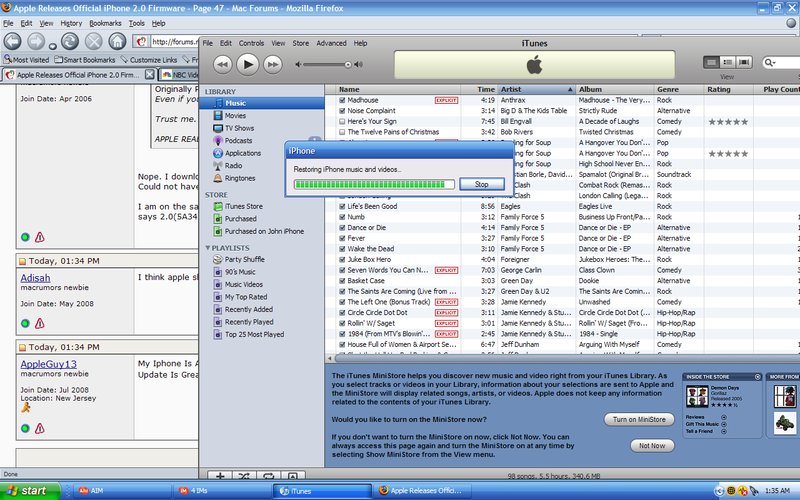Open AppleGuy13's forum profile link
The height and width of the screenshot is (500, 800).
point(48,364)
